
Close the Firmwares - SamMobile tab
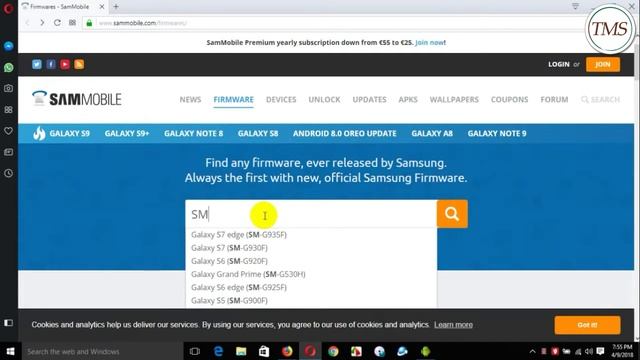pos(102,7)
